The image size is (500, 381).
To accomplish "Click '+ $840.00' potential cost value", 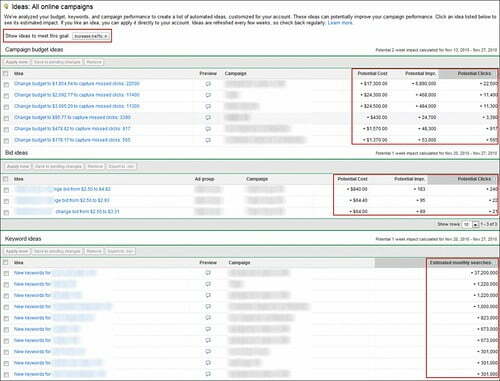I will pos(357,189).
